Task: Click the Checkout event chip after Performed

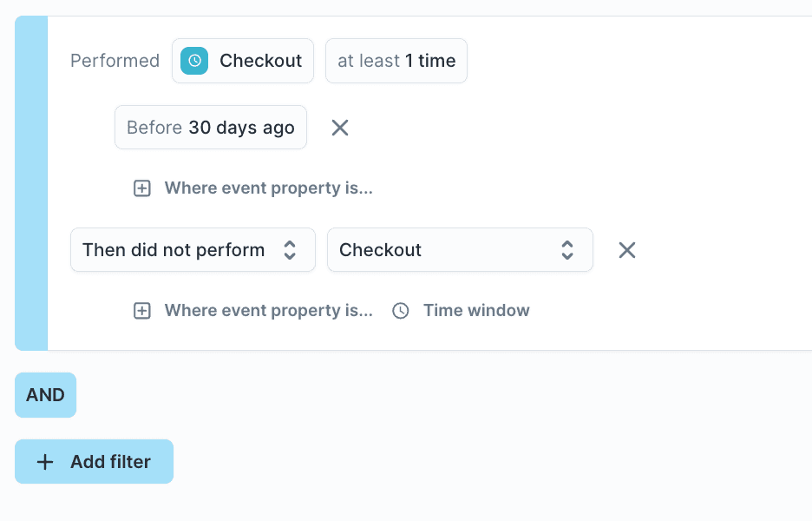Action: tap(243, 61)
